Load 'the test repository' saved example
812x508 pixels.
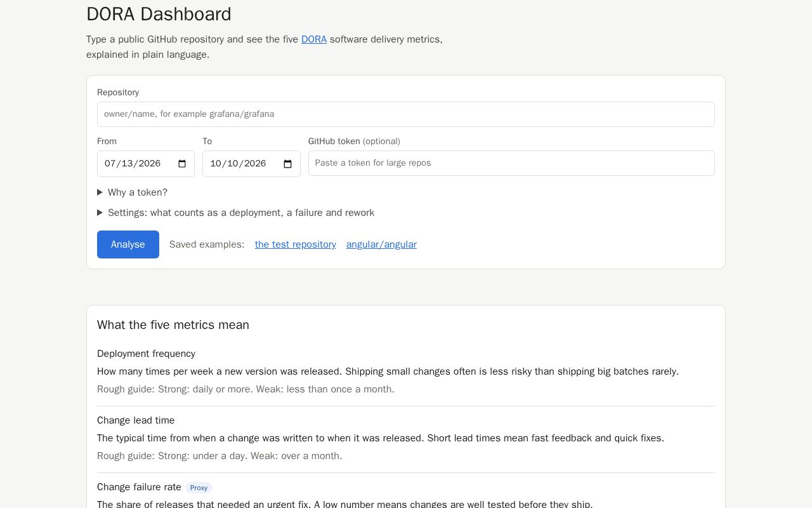(296, 244)
